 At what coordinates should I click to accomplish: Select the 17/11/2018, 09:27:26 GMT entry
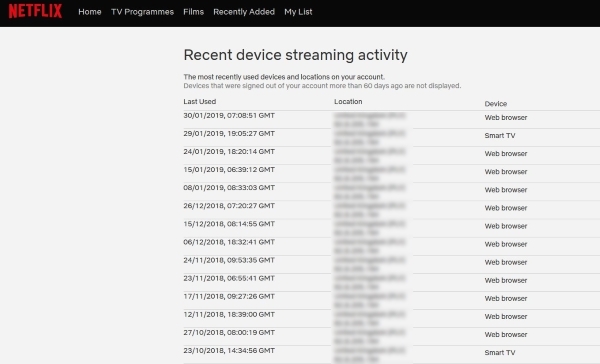[x=229, y=296]
